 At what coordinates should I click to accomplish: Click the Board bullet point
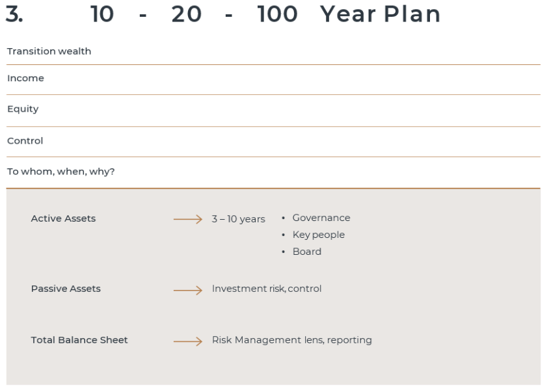coord(301,252)
